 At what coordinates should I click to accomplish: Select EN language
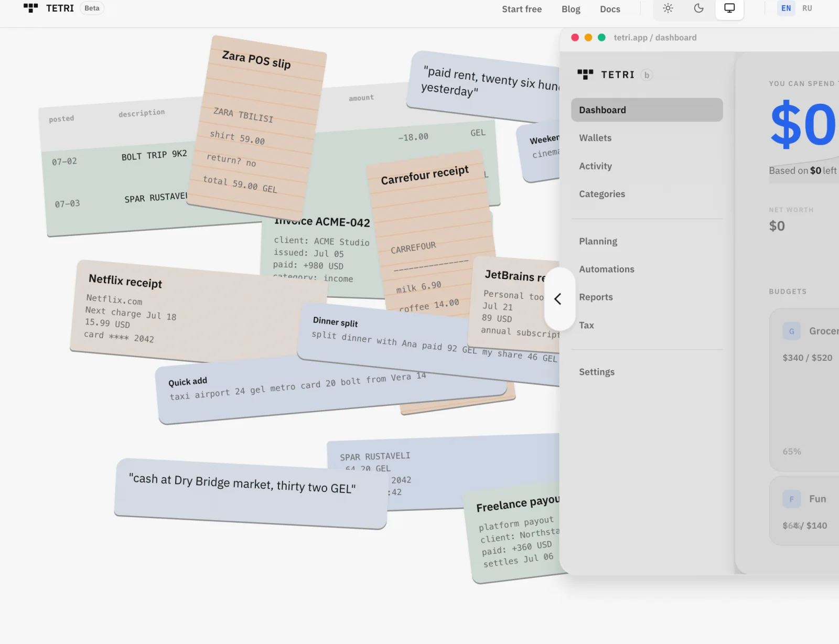coord(786,8)
